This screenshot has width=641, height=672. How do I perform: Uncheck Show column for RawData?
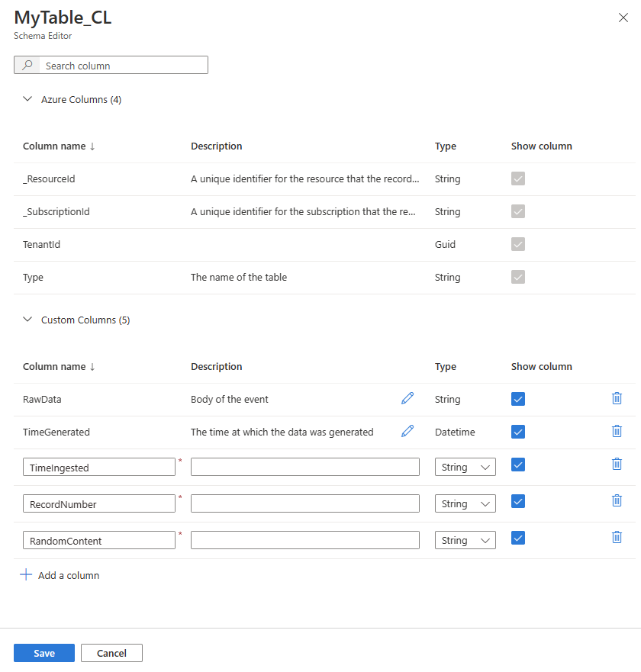pyautogui.click(x=518, y=399)
